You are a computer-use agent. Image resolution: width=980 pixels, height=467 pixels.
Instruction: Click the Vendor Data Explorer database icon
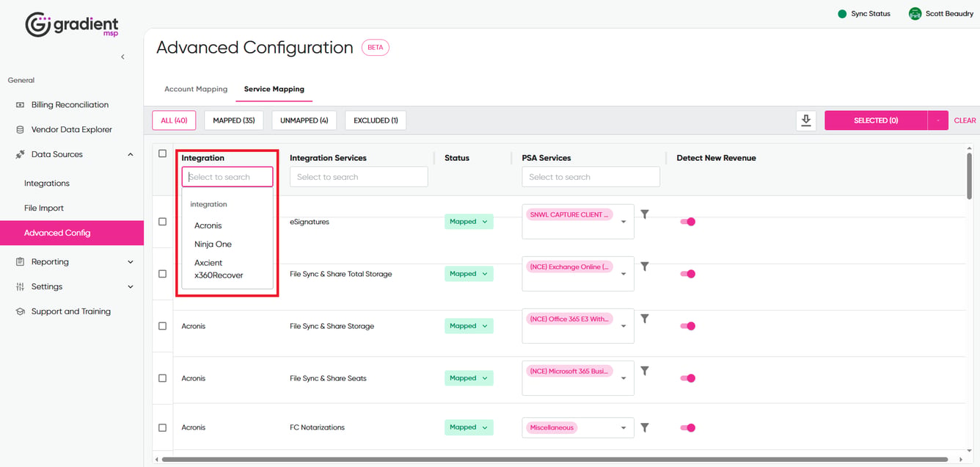click(20, 130)
